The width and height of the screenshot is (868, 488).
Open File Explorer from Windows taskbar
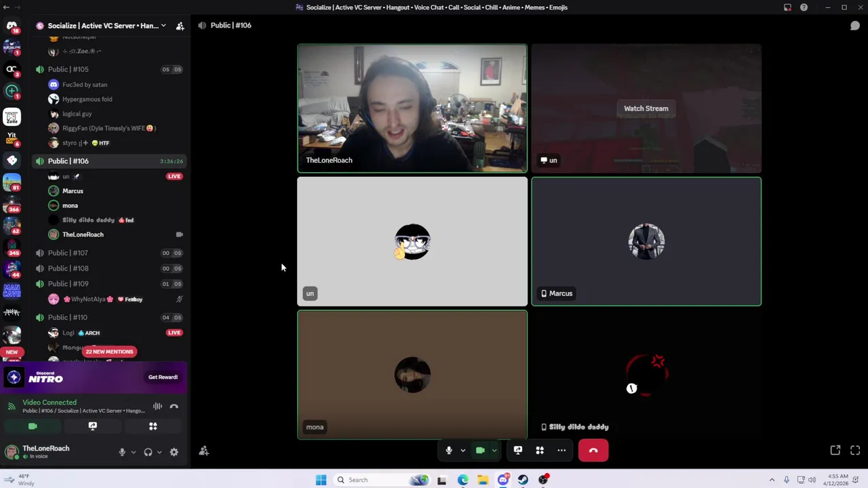tap(483, 480)
